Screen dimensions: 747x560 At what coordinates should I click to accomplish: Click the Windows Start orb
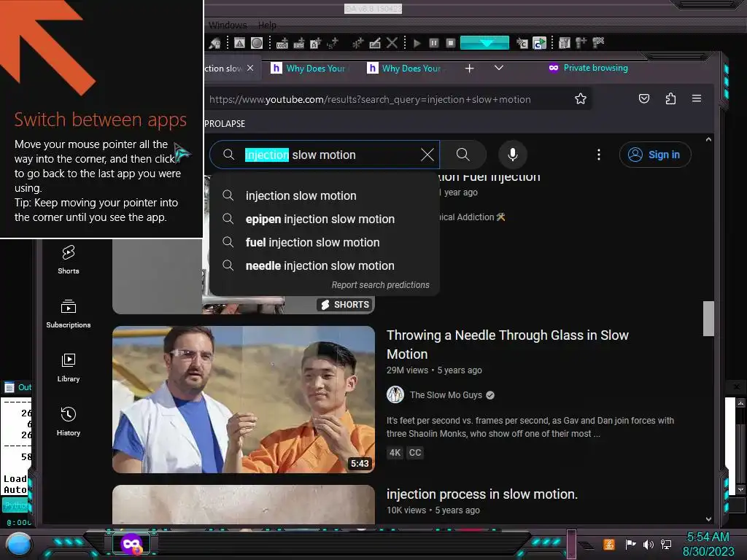pyautogui.click(x=19, y=545)
